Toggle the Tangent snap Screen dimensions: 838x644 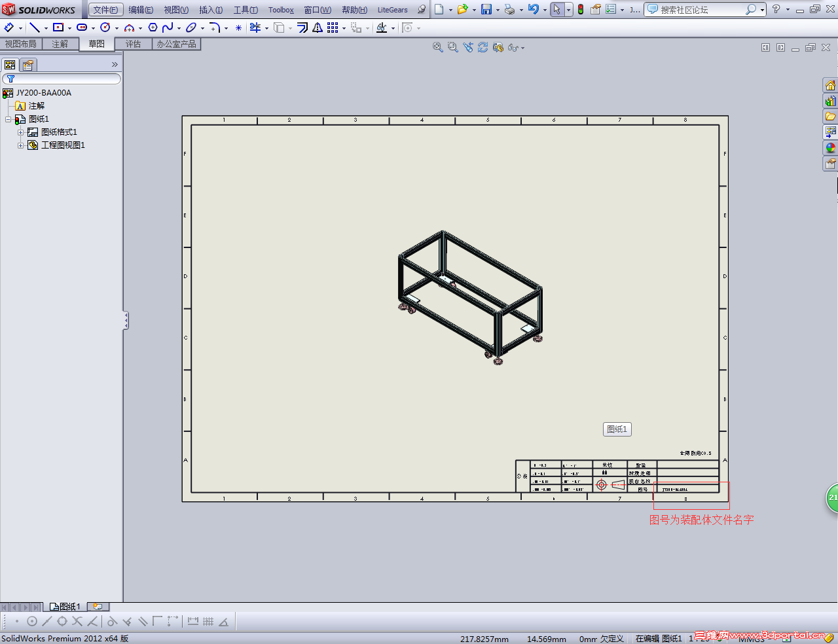[112, 622]
